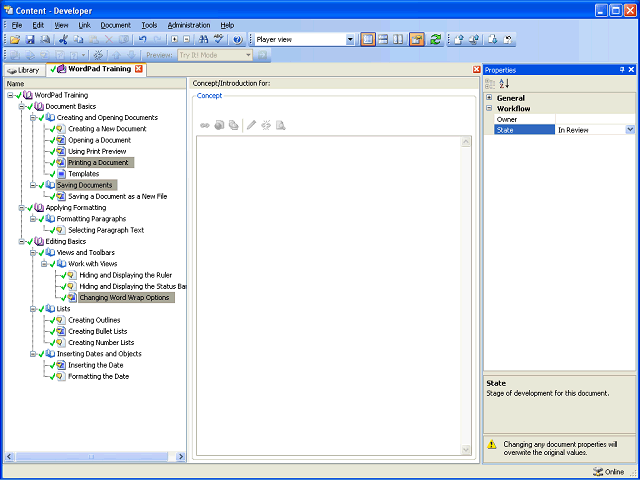640x480 pixels.
Task: Click the tree's horizontal scrollbar right arrow
Action: [181, 457]
